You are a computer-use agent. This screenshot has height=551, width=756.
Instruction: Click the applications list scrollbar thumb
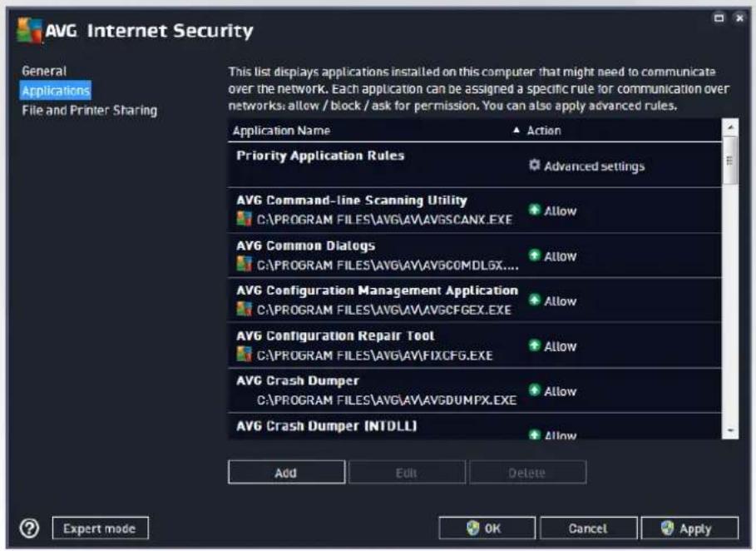click(x=730, y=161)
